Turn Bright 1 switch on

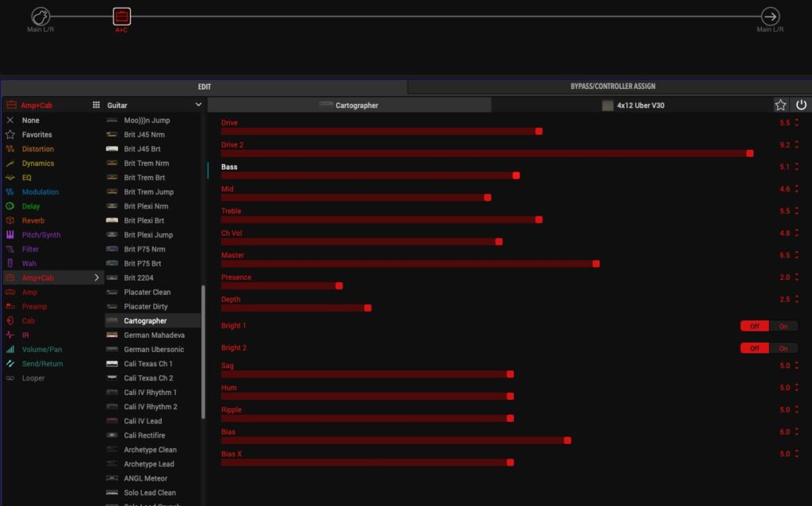click(783, 326)
